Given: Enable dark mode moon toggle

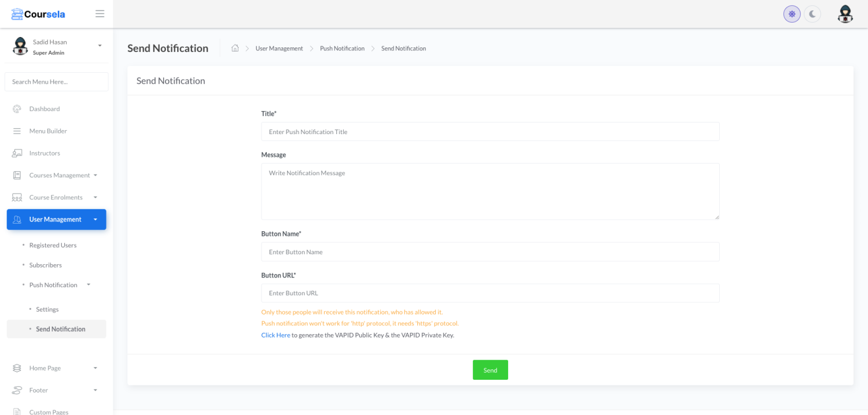Looking at the screenshot, I should [x=812, y=14].
